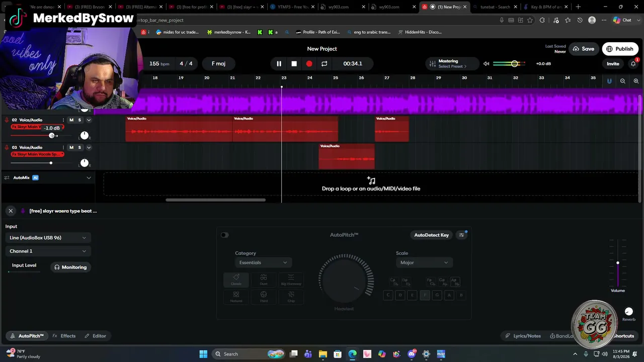Click the Voice/Audio clip on track 03
644x362 pixels.
point(347,156)
